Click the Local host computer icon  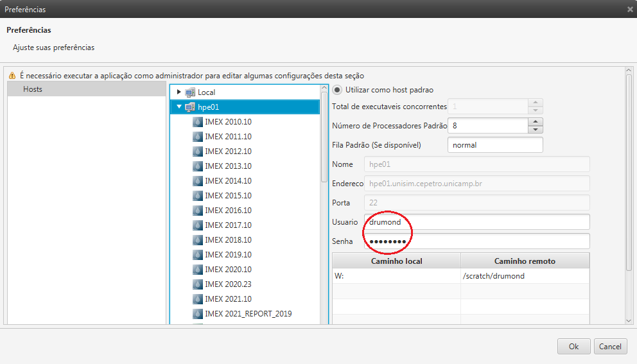click(x=189, y=92)
